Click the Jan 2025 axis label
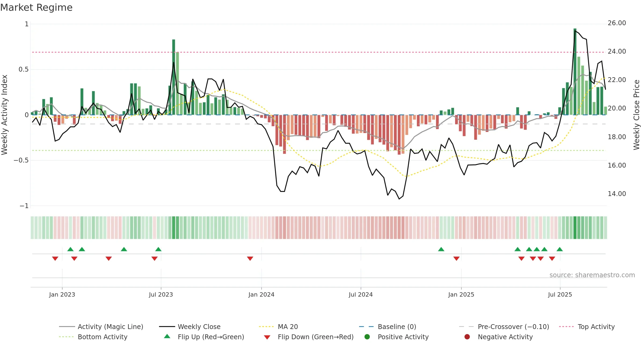Screen dimensions: 644x362 point(461,295)
